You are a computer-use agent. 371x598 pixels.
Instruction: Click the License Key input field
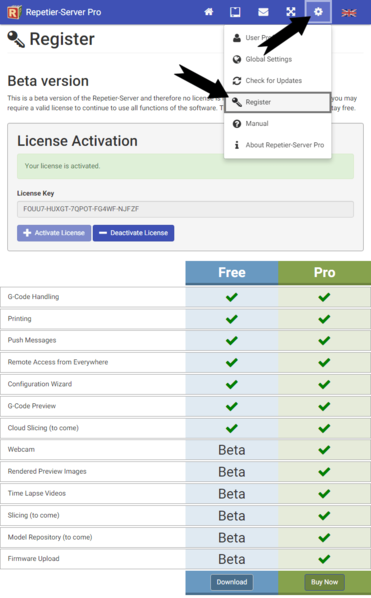tap(185, 209)
